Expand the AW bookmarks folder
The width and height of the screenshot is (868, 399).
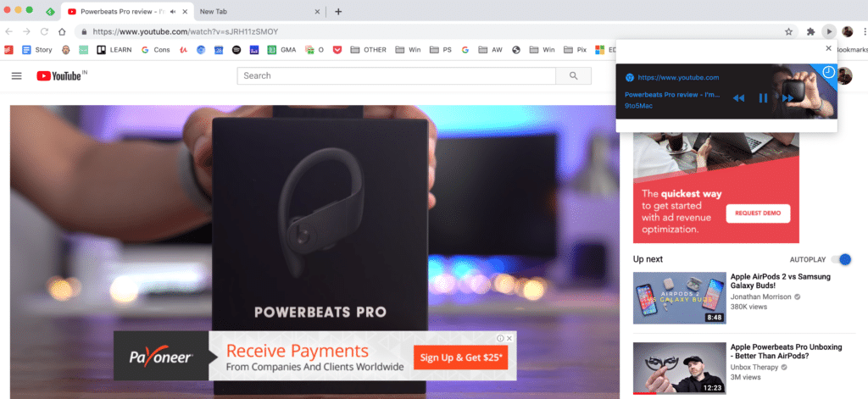(491, 50)
